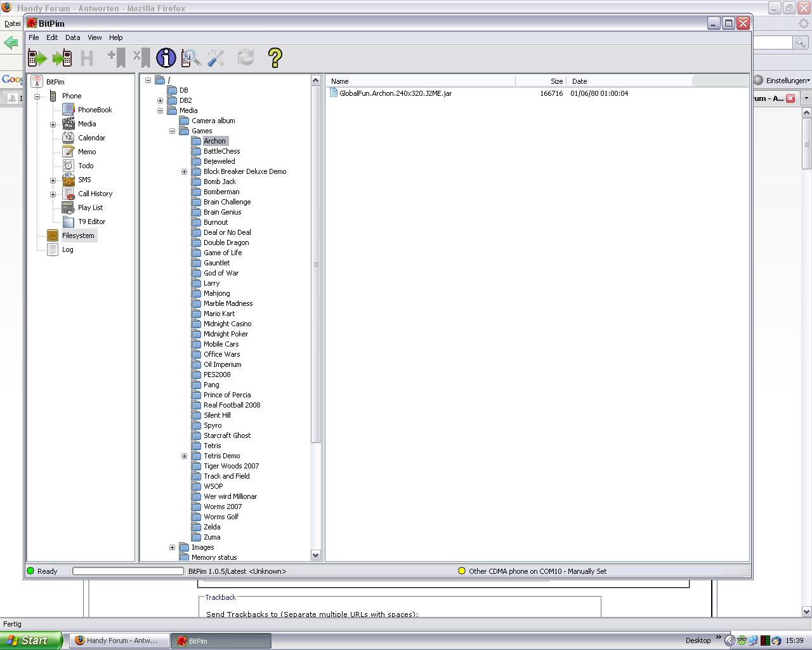
Task: Expand the DB2 folder
Action: [x=160, y=100]
